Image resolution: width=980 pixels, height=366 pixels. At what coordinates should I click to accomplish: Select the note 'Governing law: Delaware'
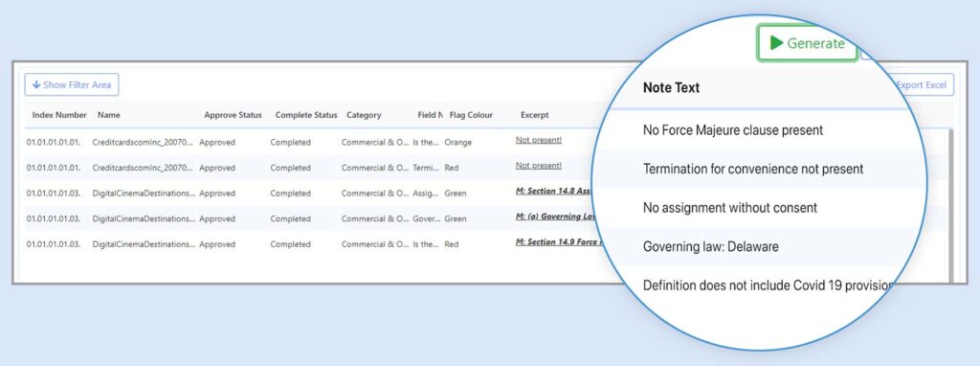click(x=711, y=246)
